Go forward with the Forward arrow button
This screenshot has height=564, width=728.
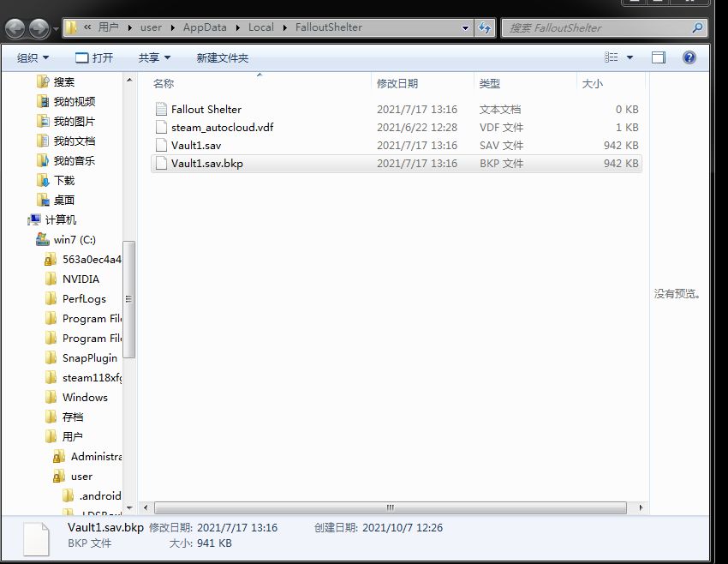pos(39,28)
